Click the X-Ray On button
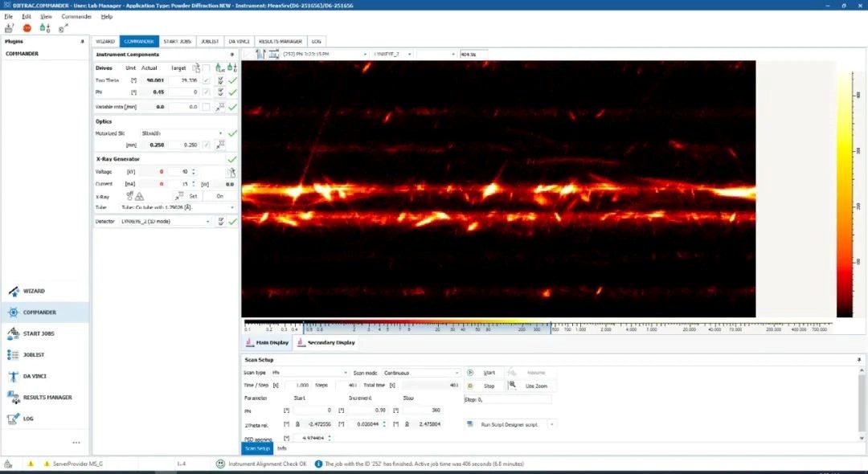The height and width of the screenshot is (474, 868). point(219,196)
